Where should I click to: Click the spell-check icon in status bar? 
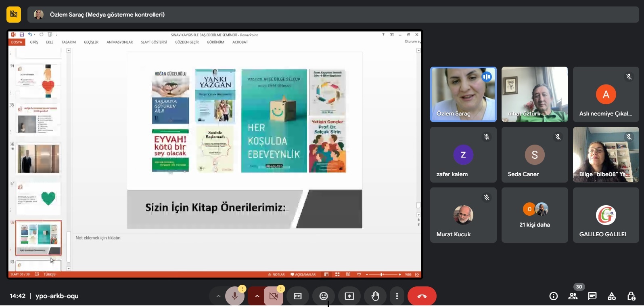37,275
